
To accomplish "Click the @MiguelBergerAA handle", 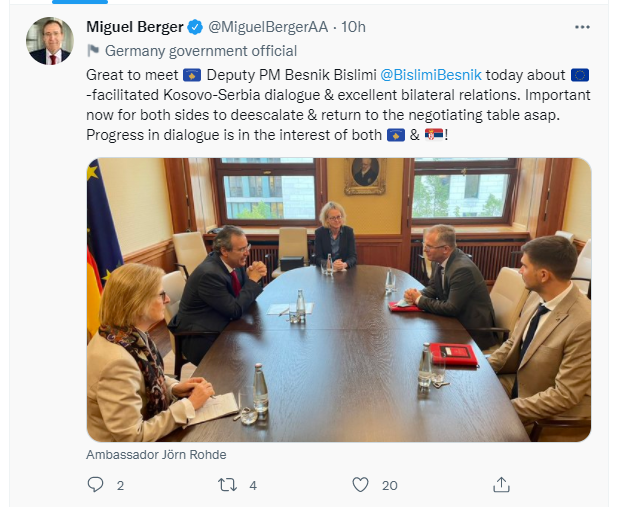I will 268,27.
